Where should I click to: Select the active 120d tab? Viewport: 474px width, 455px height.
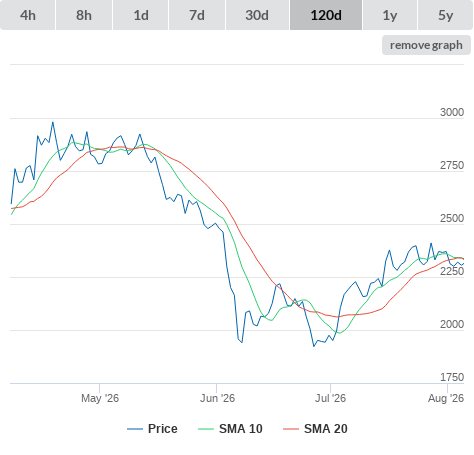coord(326,15)
